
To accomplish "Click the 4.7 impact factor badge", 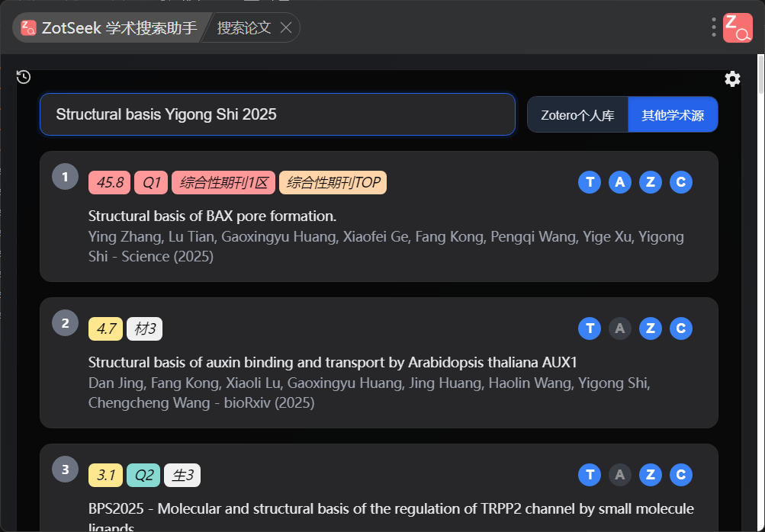I will point(105,328).
